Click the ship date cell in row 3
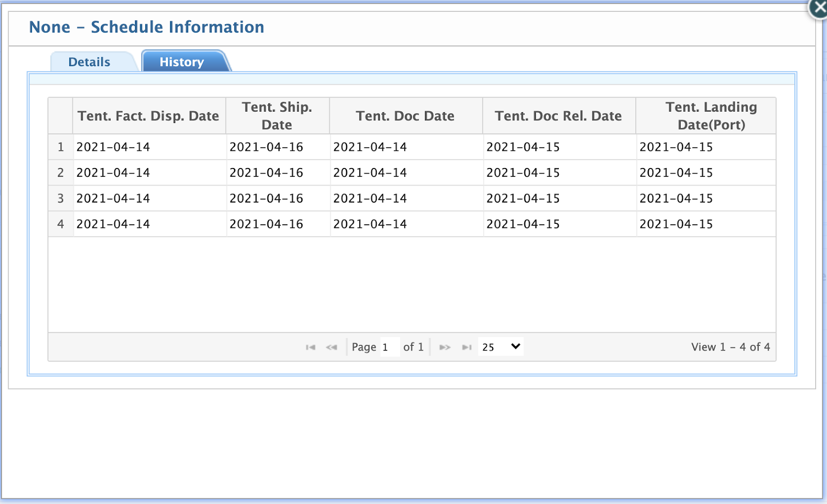Screen dimensions: 827x504 pyautogui.click(x=267, y=198)
